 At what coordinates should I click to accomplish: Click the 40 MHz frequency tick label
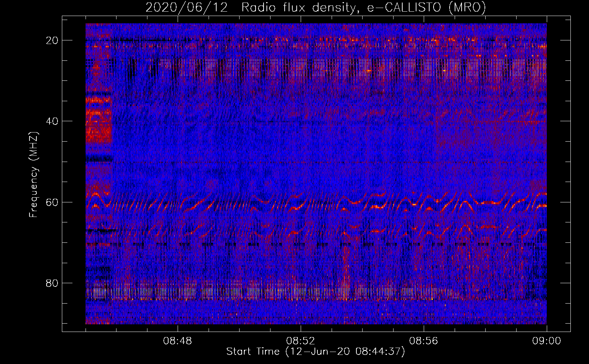coord(52,121)
